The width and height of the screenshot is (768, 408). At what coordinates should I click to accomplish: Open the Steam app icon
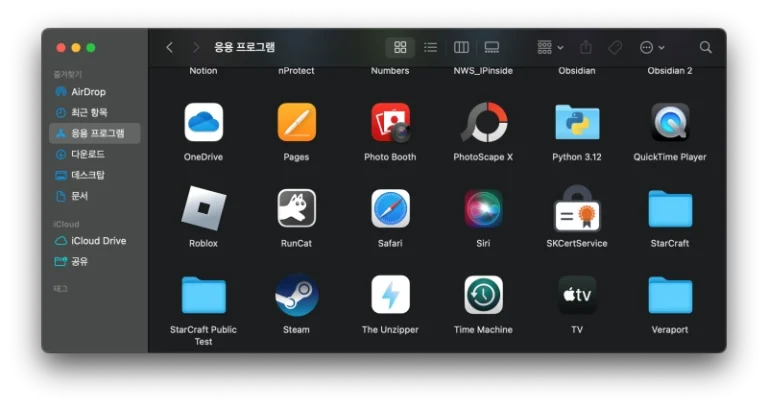(296, 295)
